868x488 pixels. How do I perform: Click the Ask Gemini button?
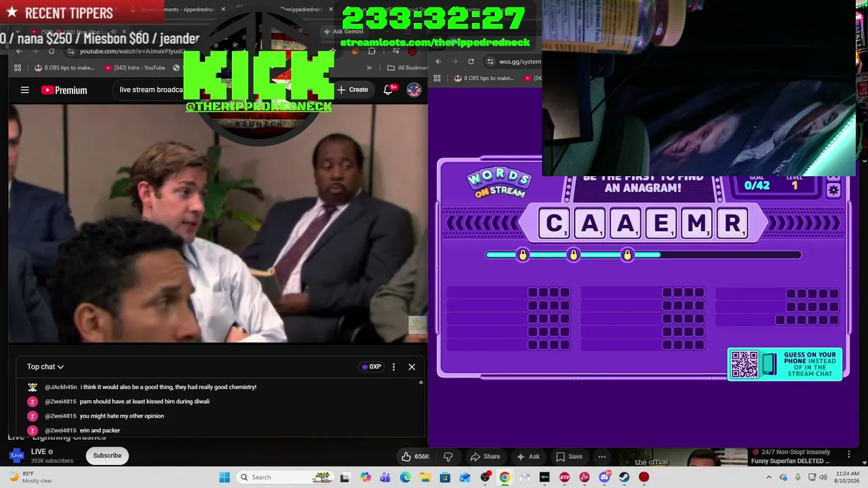(343, 31)
